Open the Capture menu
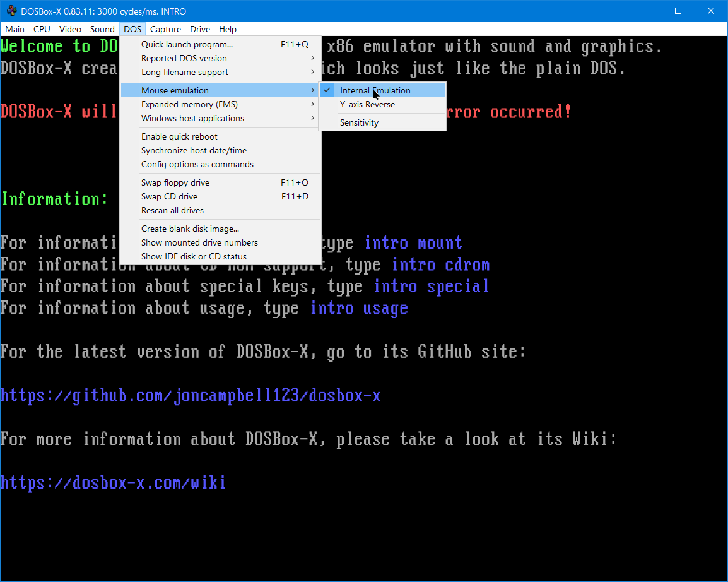Image resolution: width=728 pixels, height=582 pixels. click(x=165, y=29)
